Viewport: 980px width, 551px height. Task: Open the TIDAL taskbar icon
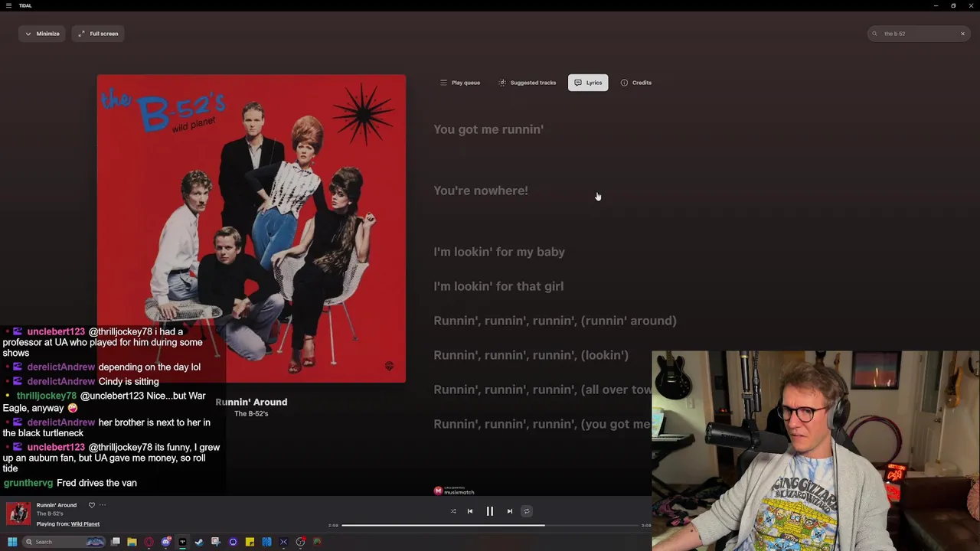[x=182, y=542]
